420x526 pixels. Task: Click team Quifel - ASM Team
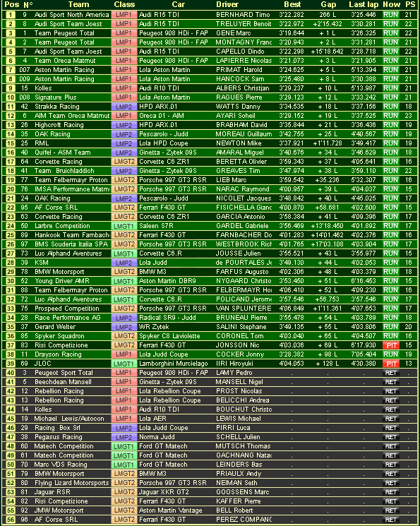62,153
